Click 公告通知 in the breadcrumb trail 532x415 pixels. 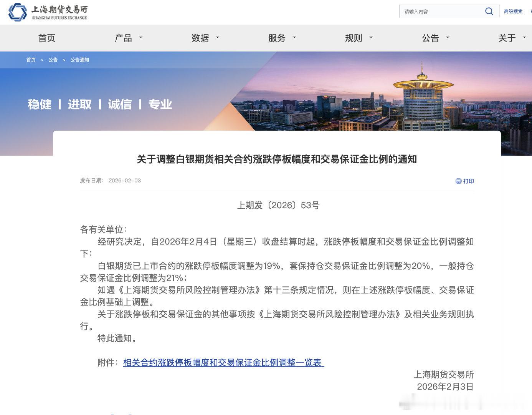click(x=79, y=60)
